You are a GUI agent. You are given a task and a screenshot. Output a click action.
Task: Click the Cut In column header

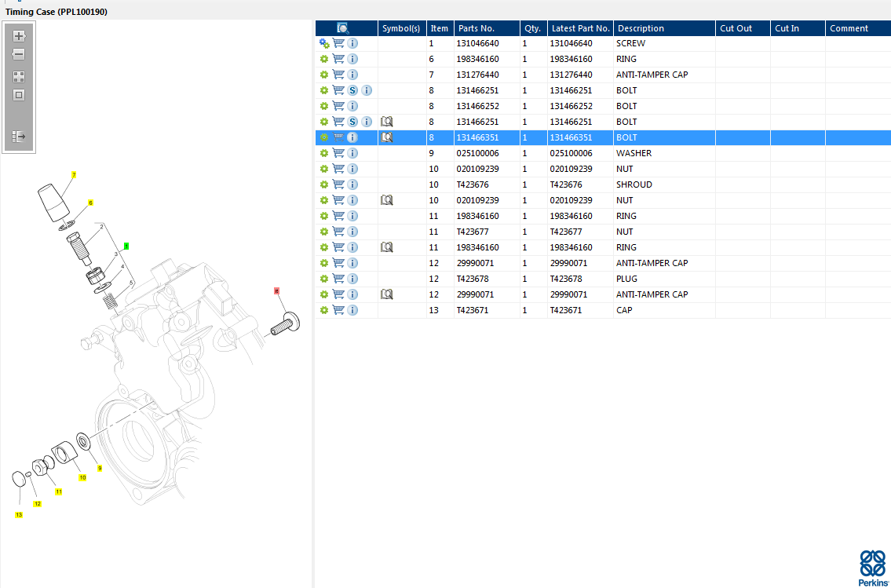click(x=798, y=28)
